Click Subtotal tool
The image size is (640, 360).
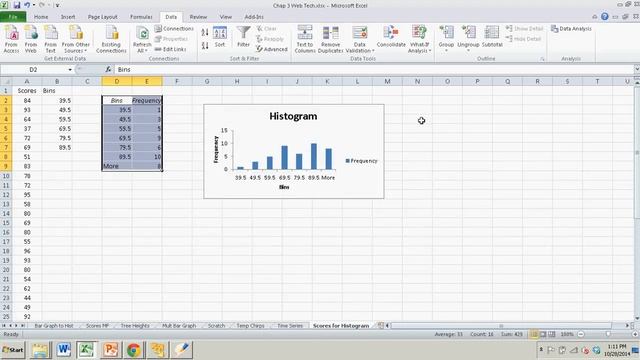pyautogui.click(x=492, y=37)
